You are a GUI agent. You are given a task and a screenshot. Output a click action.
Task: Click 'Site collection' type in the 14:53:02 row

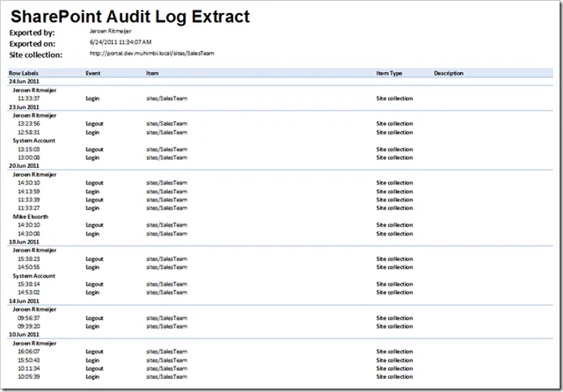[395, 293]
